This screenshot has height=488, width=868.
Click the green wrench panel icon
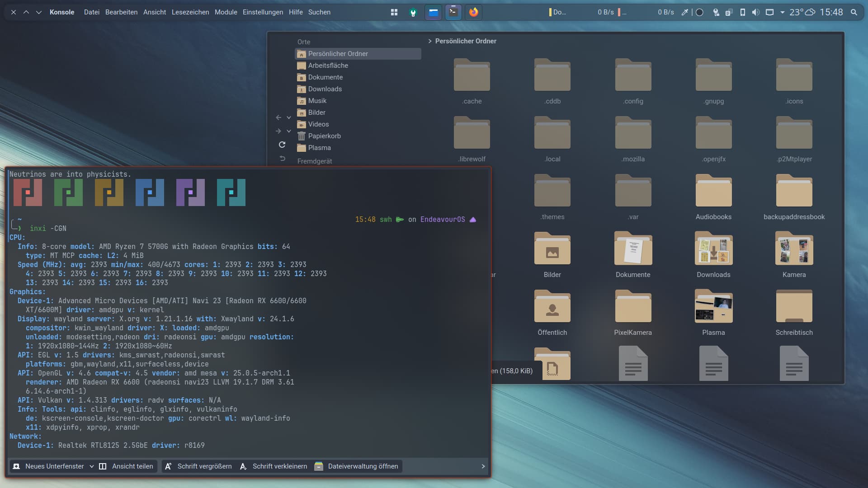tap(413, 12)
